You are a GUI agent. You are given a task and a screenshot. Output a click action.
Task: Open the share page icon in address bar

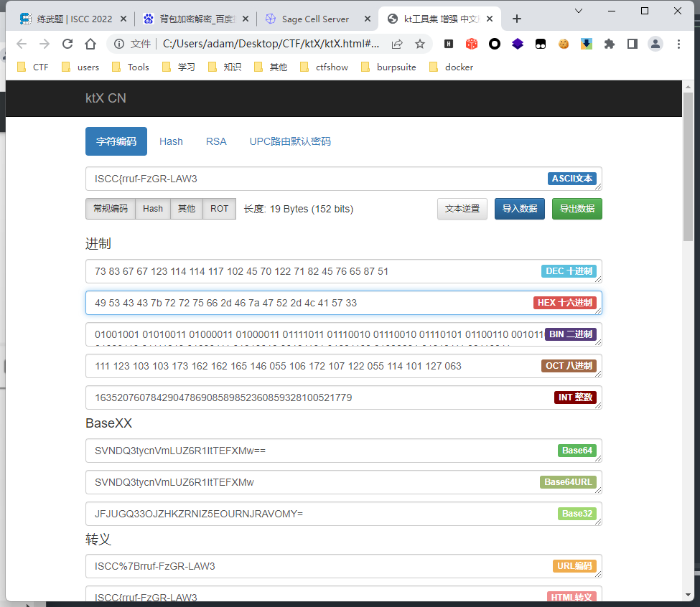tap(397, 44)
